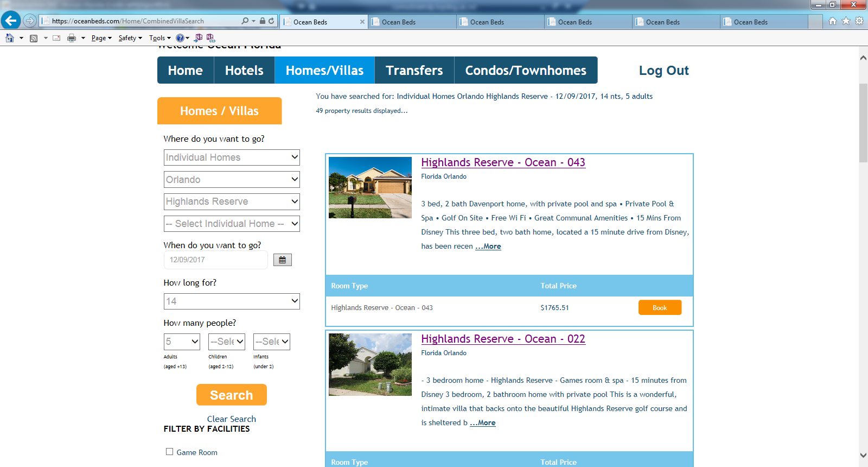Show the security lock report icon

[x=263, y=21]
